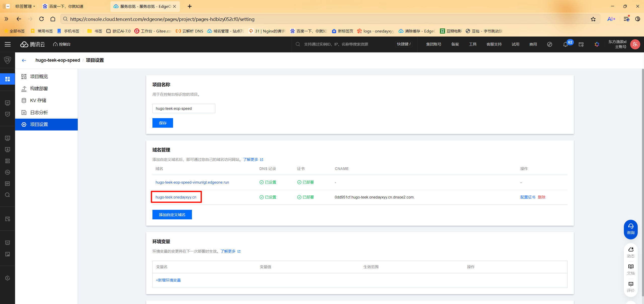Open the Tencent Cloud hamburger menu
Image resolution: width=644 pixels, height=304 pixels.
pos(8,44)
